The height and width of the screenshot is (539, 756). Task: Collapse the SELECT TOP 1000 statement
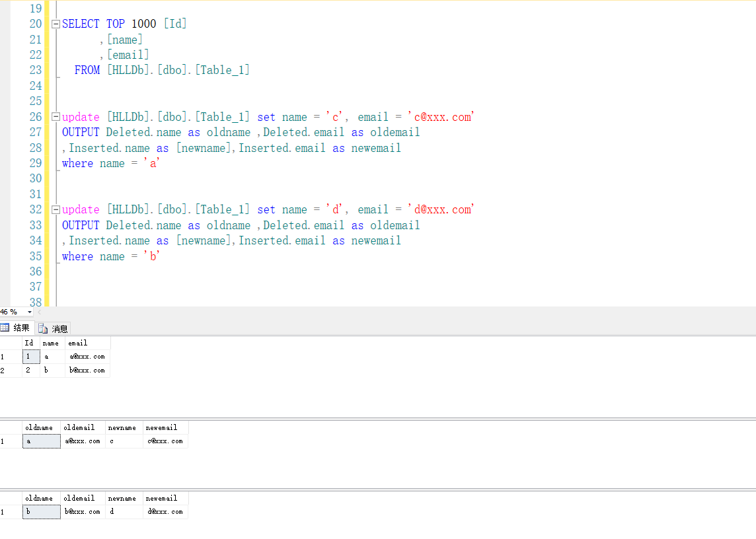pyautogui.click(x=56, y=24)
